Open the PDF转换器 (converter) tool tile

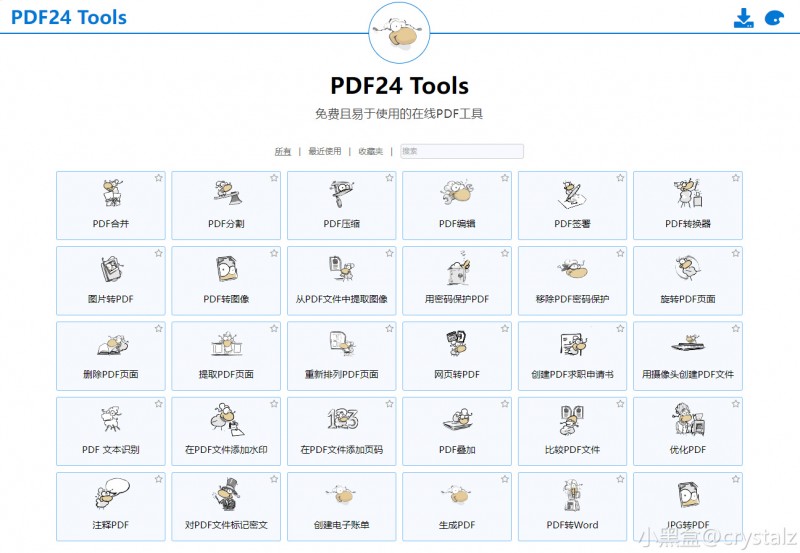pyautogui.click(x=688, y=205)
